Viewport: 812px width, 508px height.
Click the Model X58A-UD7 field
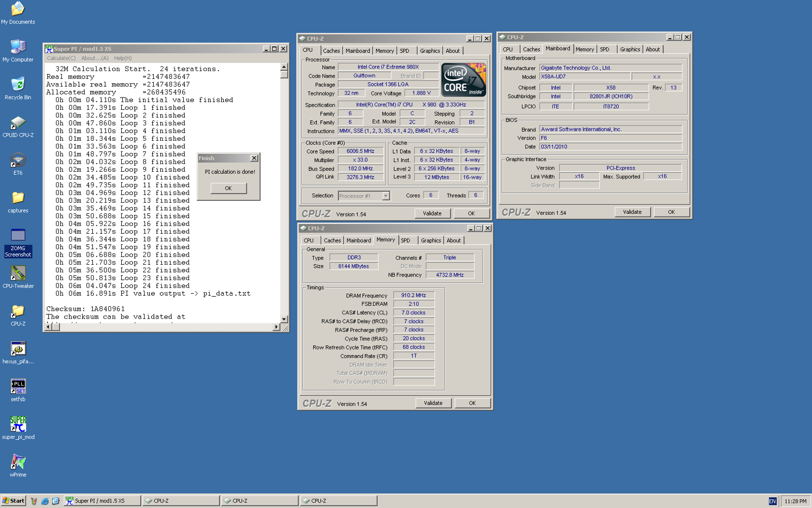click(x=585, y=77)
